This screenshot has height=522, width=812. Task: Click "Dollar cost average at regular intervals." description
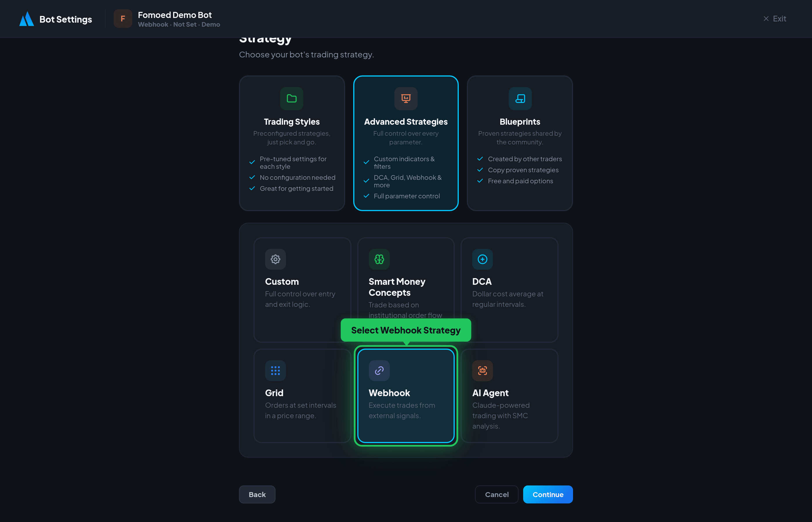(508, 299)
